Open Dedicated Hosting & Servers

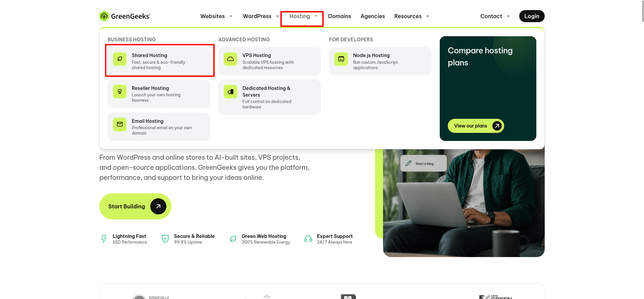(x=270, y=97)
